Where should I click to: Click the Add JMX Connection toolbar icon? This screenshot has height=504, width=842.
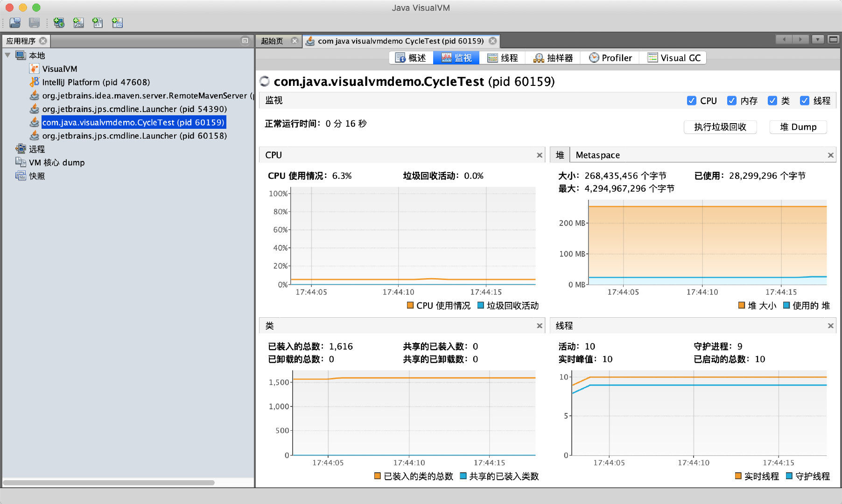(78, 22)
